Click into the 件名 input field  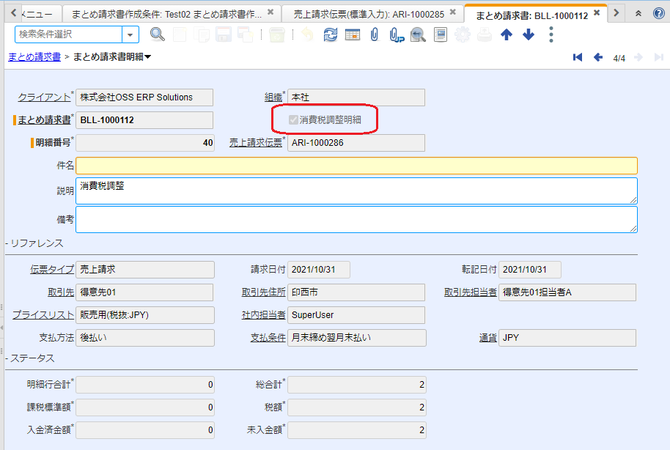click(x=356, y=165)
